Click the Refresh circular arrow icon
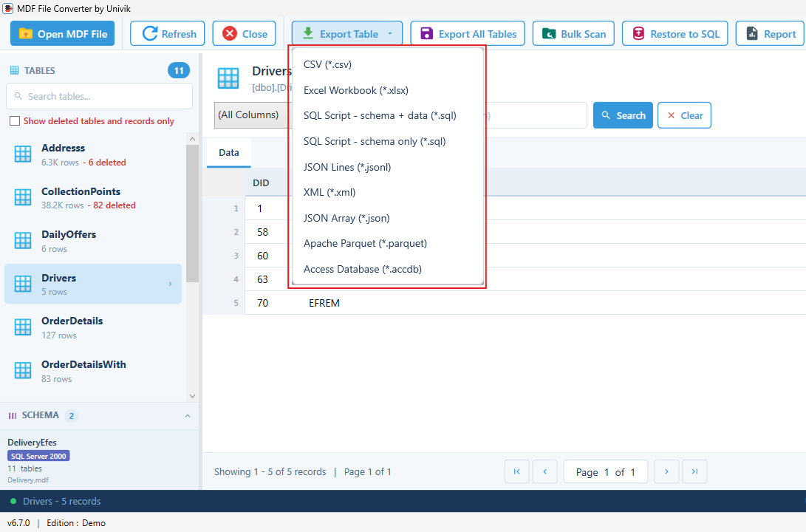This screenshot has width=806, height=532. [149, 34]
